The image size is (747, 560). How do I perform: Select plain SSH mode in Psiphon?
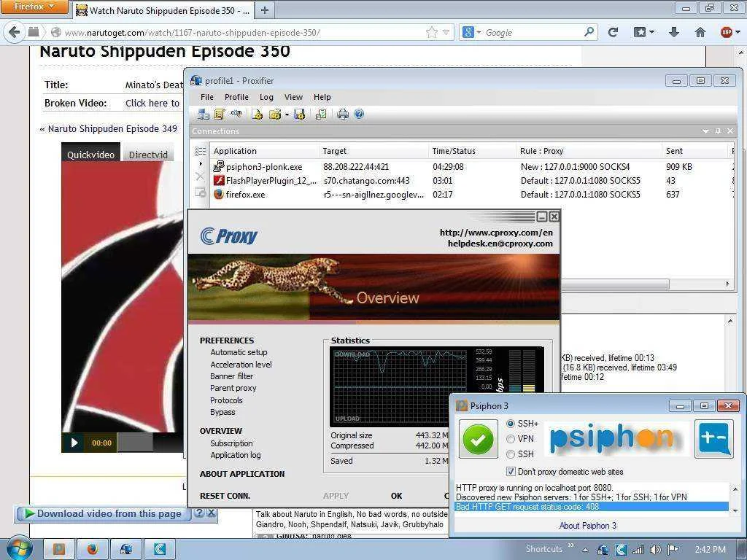[x=511, y=454]
